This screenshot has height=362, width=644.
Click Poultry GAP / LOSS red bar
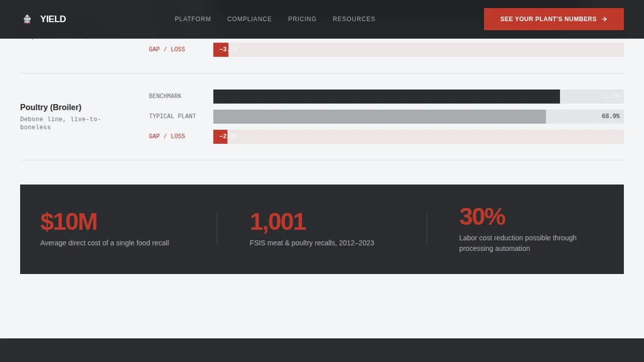point(220,137)
